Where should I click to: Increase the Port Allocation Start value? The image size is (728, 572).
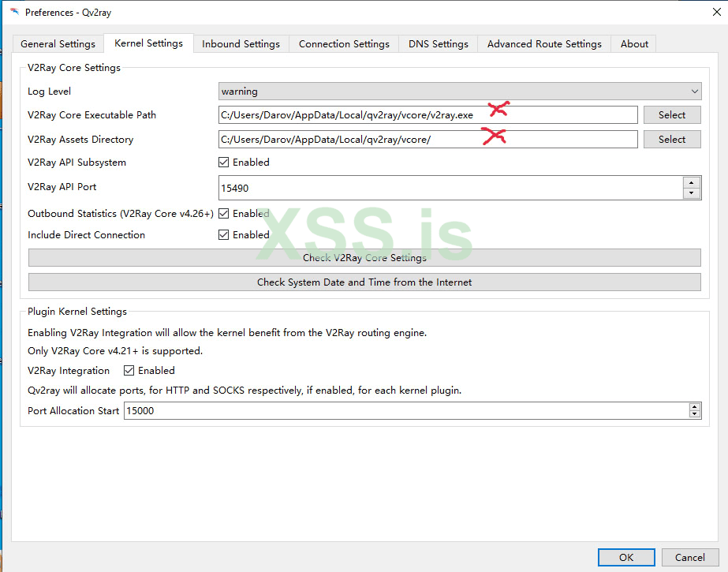click(x=695, y=407)
